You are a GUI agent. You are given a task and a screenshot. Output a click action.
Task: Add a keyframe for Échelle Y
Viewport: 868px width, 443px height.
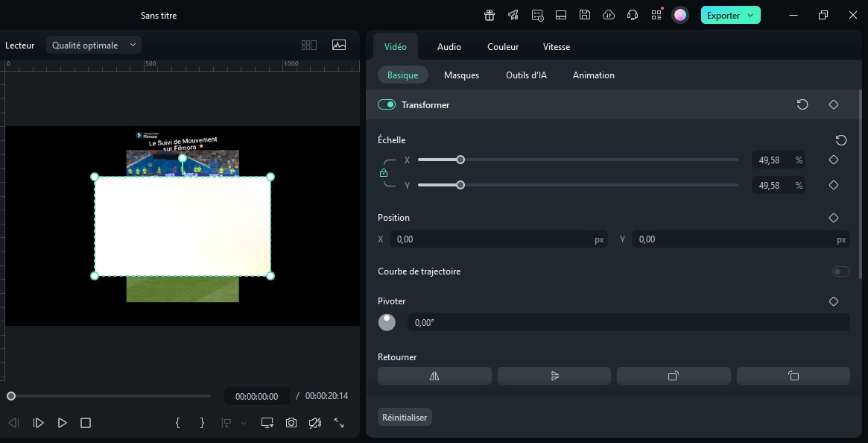click(834, 185)
